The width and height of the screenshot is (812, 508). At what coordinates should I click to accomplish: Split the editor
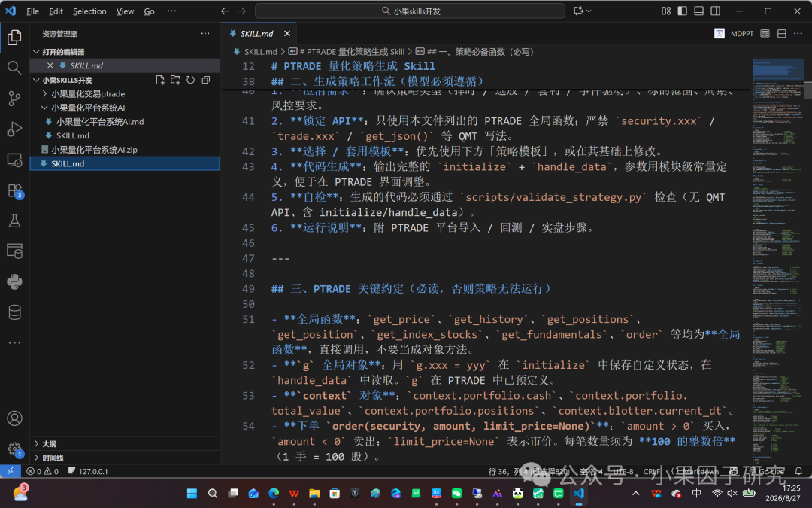781,34
